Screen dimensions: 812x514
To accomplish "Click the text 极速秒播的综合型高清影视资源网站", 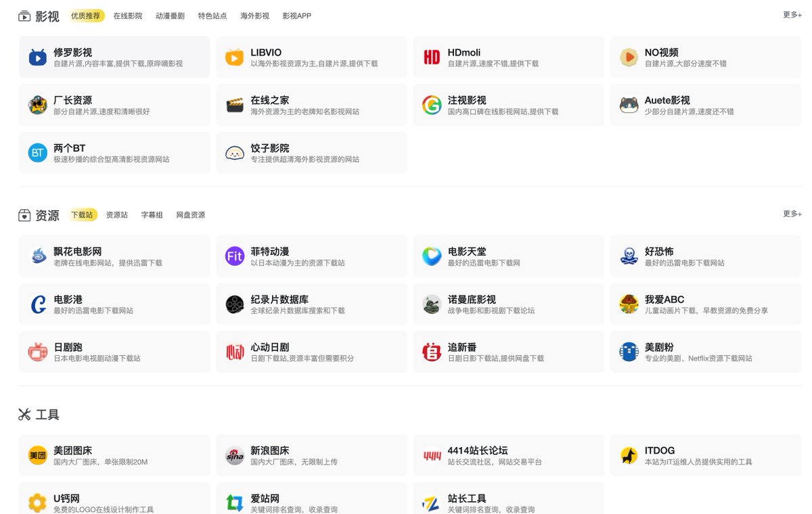I will pos(112,160).
